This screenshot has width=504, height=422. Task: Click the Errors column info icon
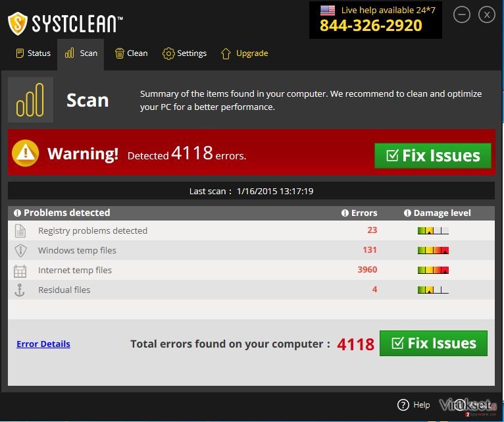click(x=345, y=213)
